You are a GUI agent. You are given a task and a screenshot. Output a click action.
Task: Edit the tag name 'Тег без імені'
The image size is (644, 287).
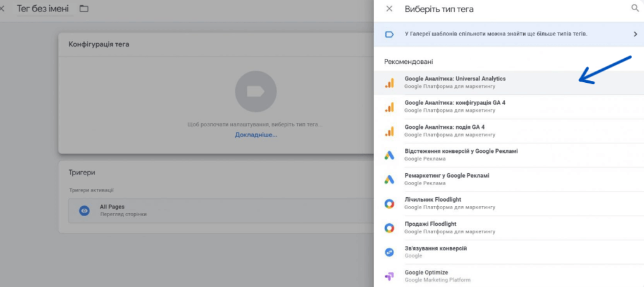43,9
